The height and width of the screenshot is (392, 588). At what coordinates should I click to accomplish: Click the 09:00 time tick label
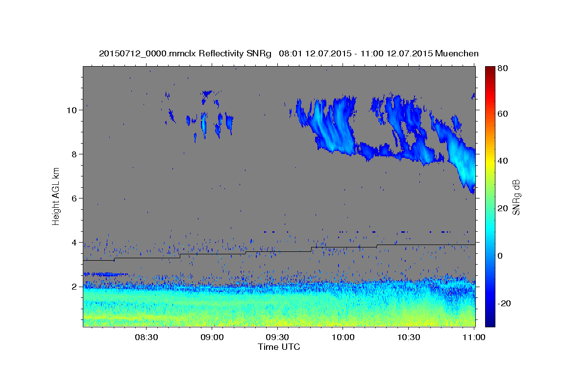(212, 337)
